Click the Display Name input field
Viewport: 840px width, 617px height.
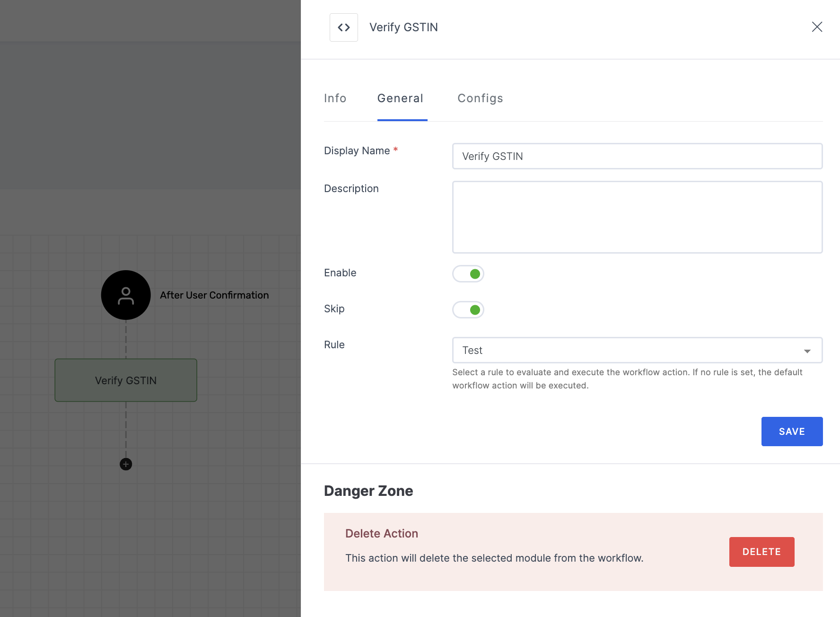point(638,156)
